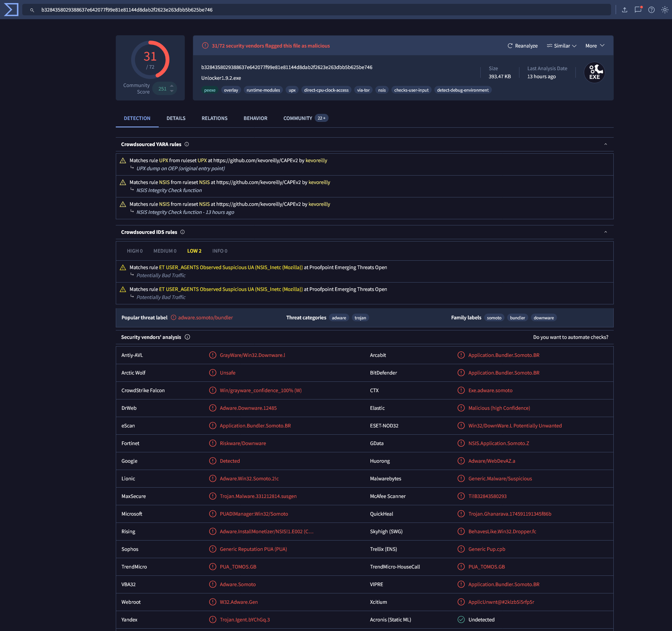The image size is (672, 631).
Task: Open the Similar dropdown
Action: pos(562,46)
